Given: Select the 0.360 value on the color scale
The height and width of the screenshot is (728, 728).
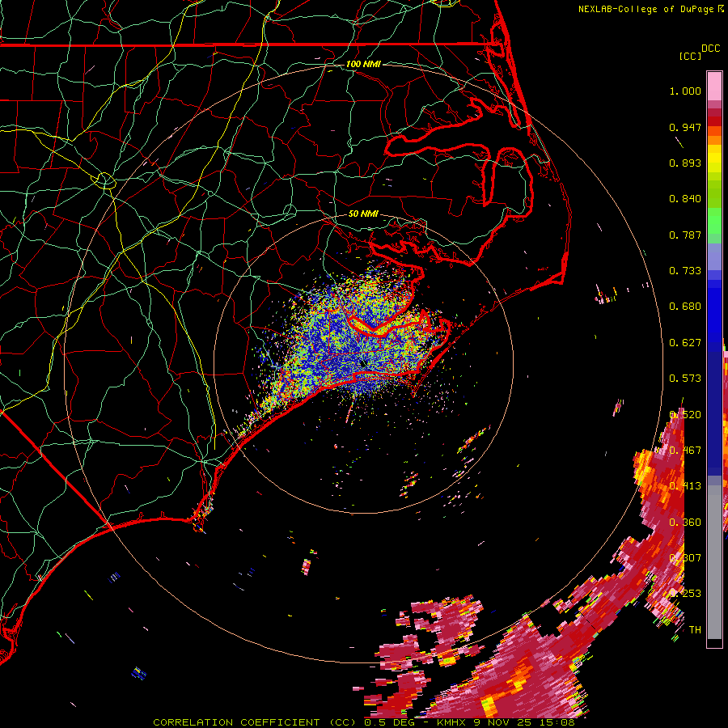Looking at the screenshot, I should pyautogui.click(x=685, y=523).
